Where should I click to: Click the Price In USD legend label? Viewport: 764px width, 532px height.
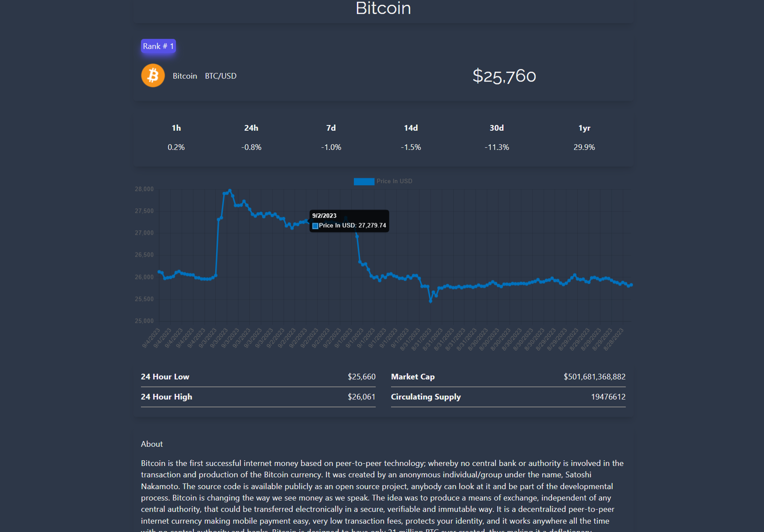(394, 181)
